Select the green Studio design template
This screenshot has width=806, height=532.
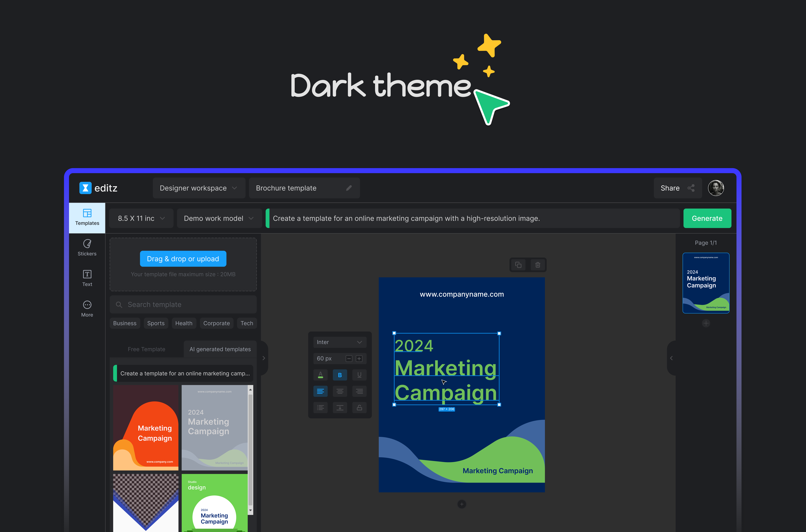[215, 503]
